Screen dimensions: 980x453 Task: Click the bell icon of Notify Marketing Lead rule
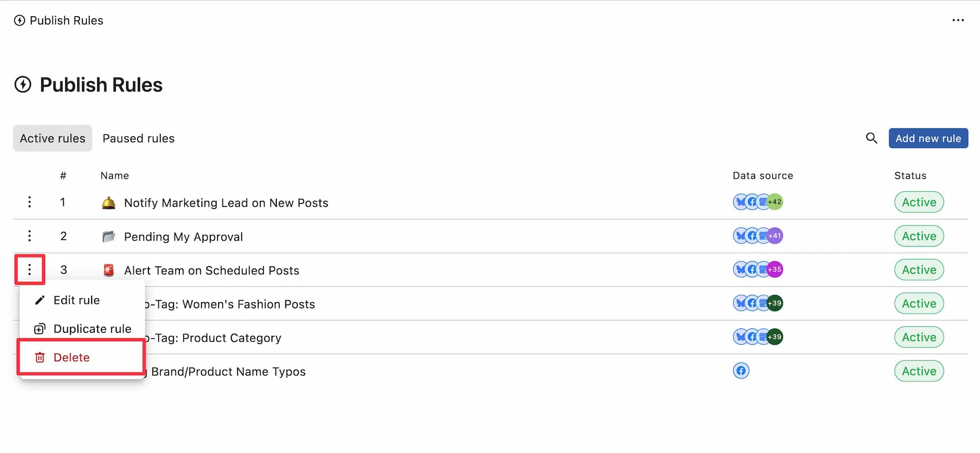tap(108, 202)
